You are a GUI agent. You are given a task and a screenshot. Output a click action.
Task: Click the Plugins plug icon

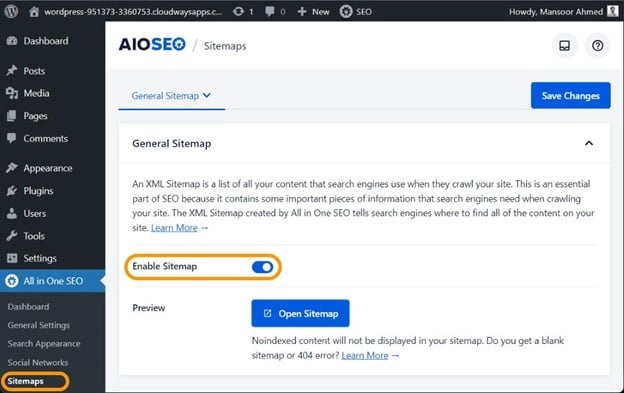pos(12,191)
